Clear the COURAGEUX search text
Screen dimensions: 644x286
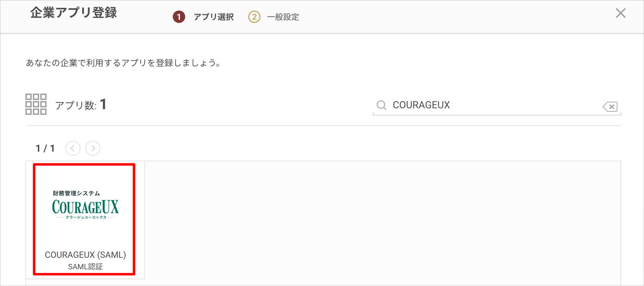pos(610,107)
